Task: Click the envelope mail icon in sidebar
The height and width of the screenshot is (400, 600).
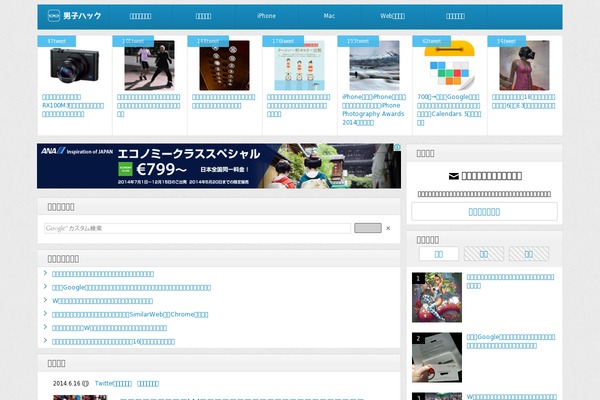Action: pyautogui.click(x=453, y=176)
